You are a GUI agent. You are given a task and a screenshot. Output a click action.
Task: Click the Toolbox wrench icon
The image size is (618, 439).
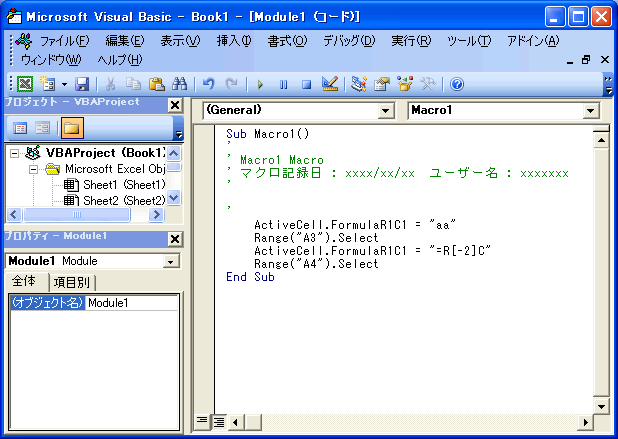tap(428, 84)
